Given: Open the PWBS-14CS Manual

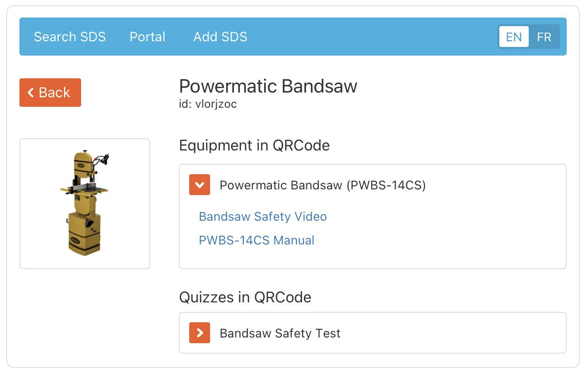Looking at the screenshot, I should (x=257, y=240).
